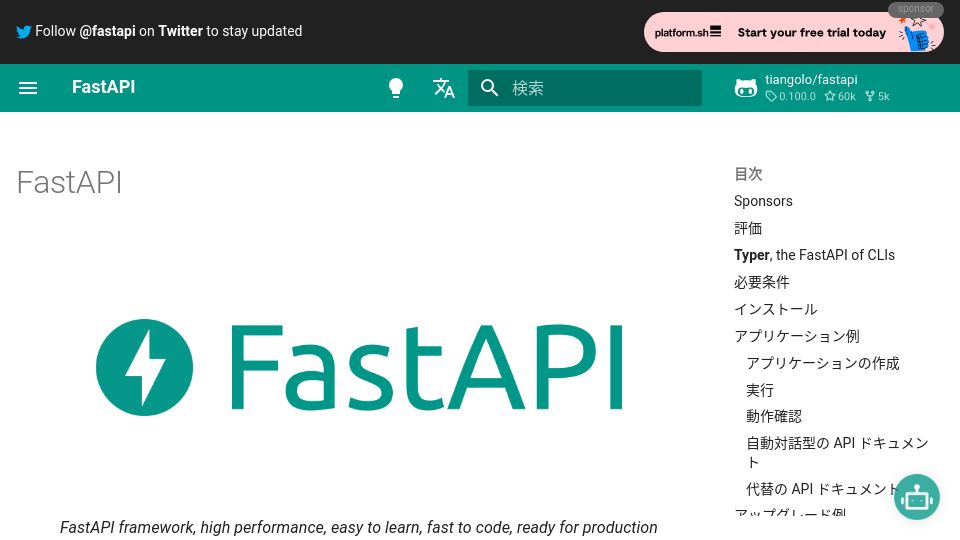Click the 60k stars count
The width and height of the screenshot is (960, 540).
pyautogui.click(x=840, y=96)
